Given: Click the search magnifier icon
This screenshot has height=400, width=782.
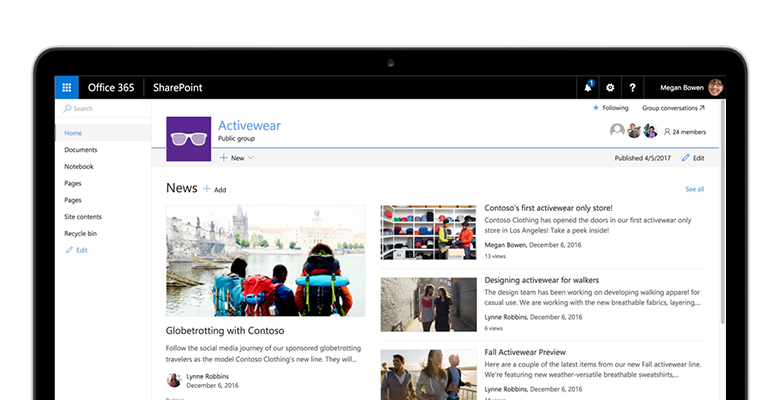Looking at the screenshot, I should 67,108.
